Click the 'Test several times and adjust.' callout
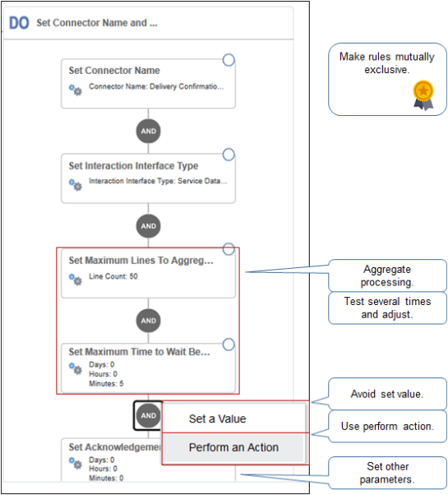The image size is (448, 495). pos(387,308)
